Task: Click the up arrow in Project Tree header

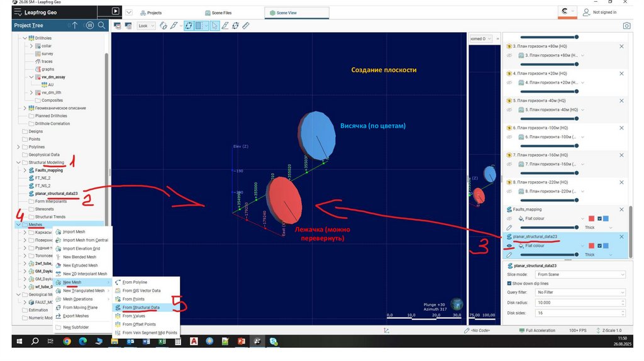Action: (x=75, y=25)
